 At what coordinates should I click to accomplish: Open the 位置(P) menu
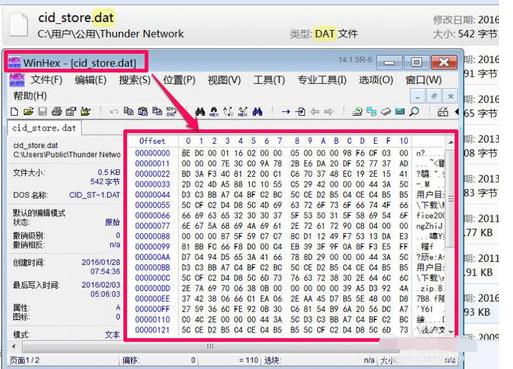point(179,80)
